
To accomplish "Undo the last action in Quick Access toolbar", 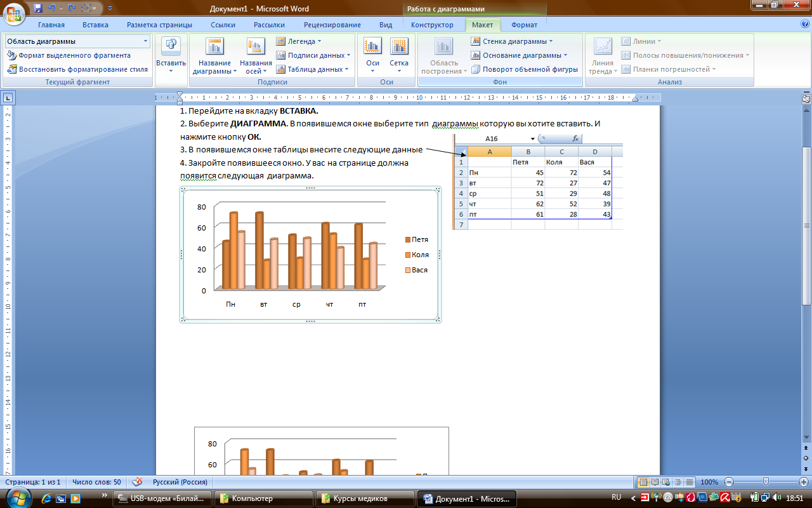I will tap(53, 8).
